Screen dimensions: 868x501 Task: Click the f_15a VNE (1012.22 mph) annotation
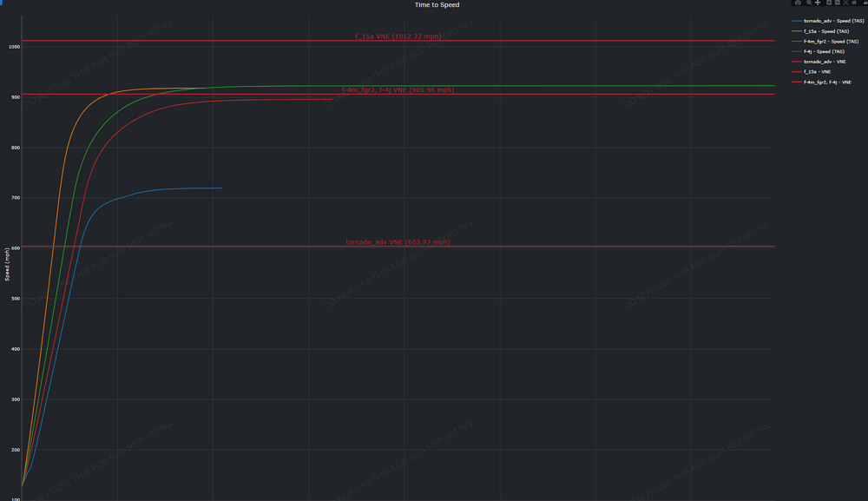(x=398, y=36)
